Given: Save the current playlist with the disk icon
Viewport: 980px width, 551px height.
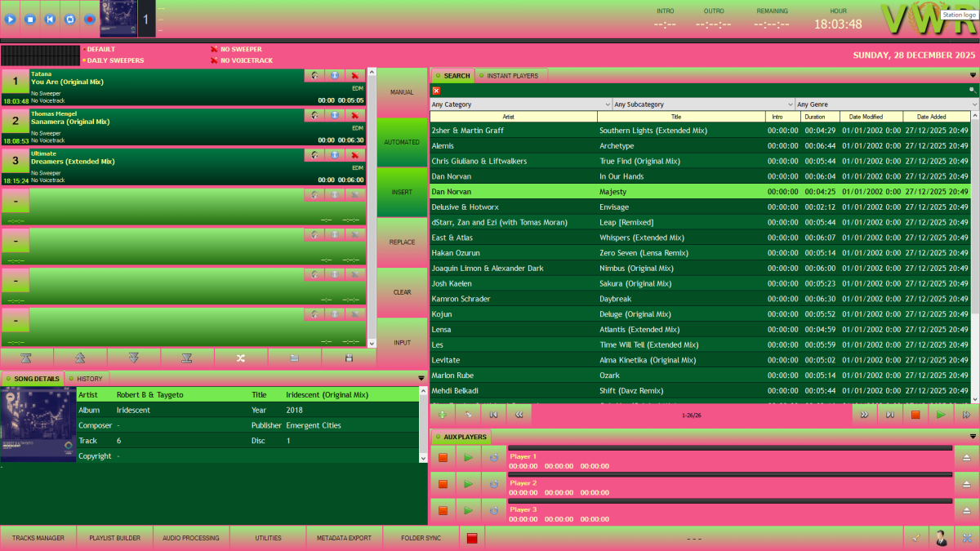Looking at the screenshot, I should 349,358.
